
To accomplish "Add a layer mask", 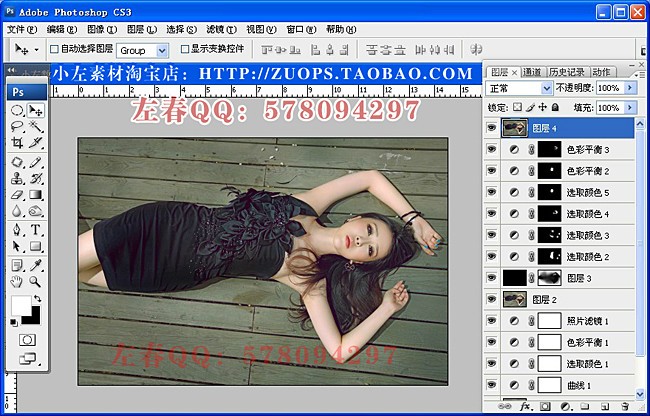I will (x=545, y=406).
